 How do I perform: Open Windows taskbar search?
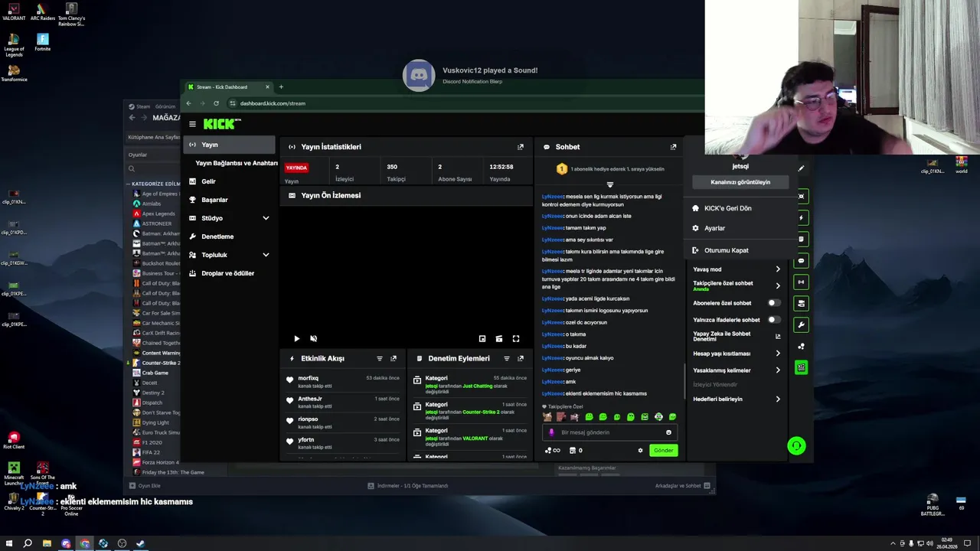pyautogui.click(x=28, y=543)
